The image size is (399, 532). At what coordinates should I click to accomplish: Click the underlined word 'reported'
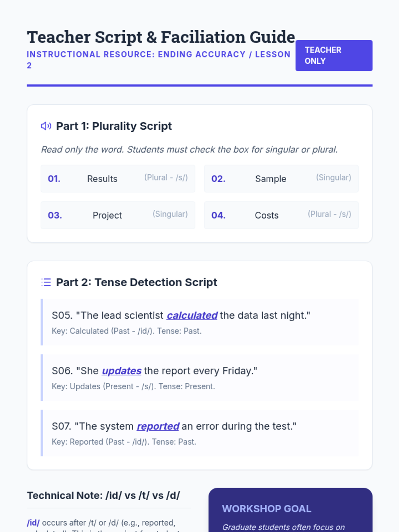tap(158, 426)
